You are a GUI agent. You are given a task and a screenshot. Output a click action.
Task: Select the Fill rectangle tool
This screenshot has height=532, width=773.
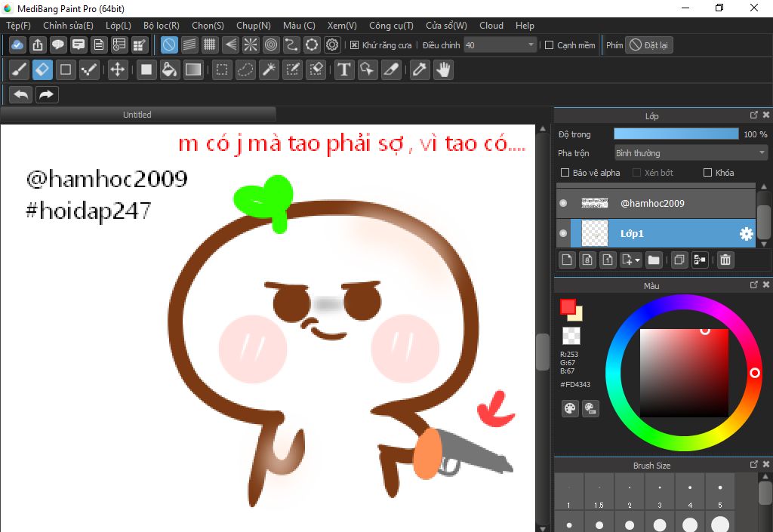tap(146, 69)
